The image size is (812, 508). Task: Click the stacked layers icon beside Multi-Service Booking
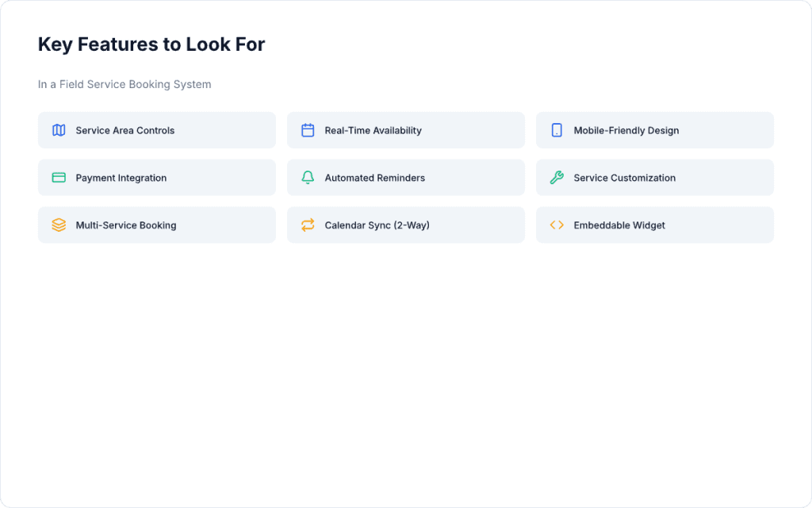coord(59,225)
